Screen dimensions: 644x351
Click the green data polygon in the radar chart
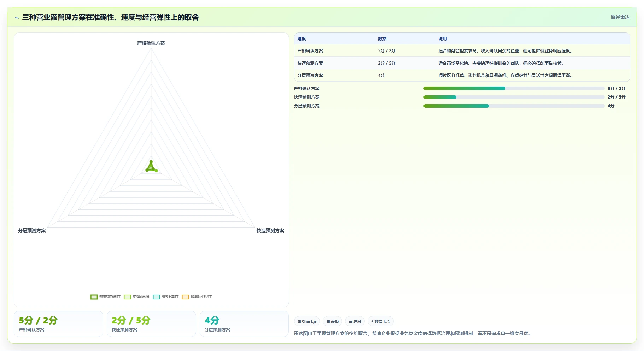click(x=151, y=167)
